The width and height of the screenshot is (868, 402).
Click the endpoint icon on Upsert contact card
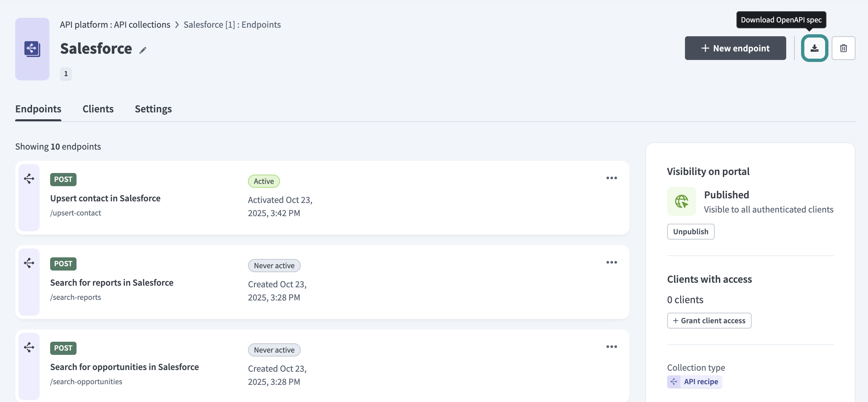29,179
